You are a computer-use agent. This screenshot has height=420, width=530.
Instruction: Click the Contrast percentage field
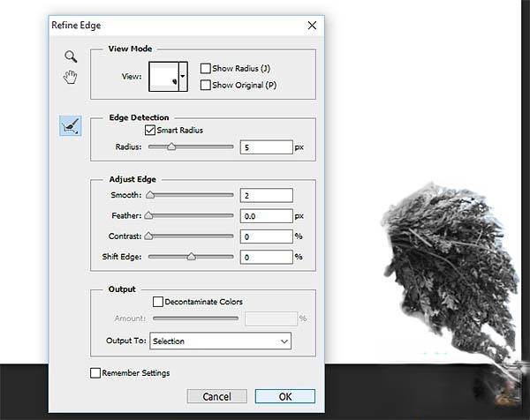pyautogui.click(x=265, y=236)
